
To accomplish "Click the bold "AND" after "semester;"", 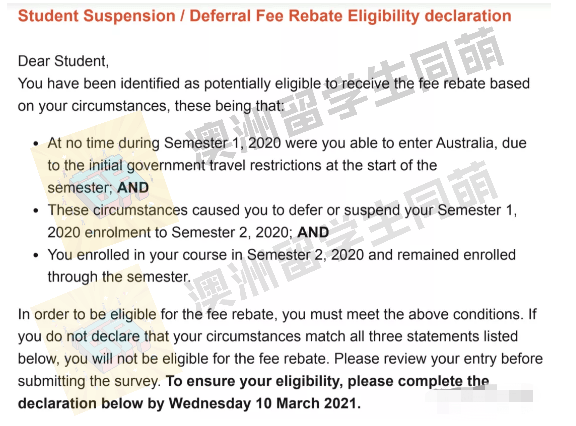I will pos(133,188).
